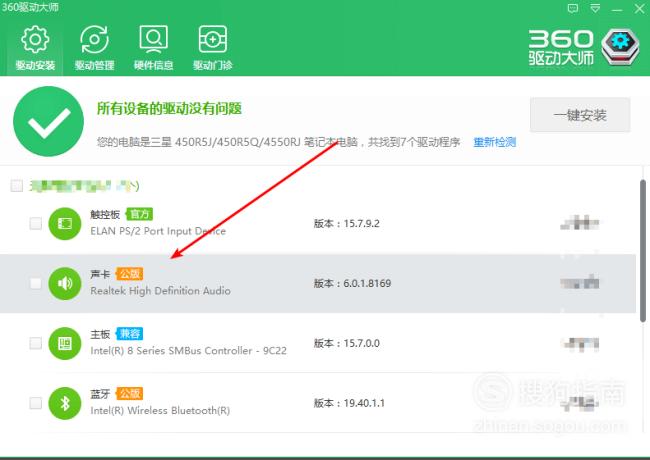Image resolution: width=650 pixels, height=460 pixels.
Task: Select Intel(R) 8 Series SMBus Controller text
Action: click(x=171, y=351)
